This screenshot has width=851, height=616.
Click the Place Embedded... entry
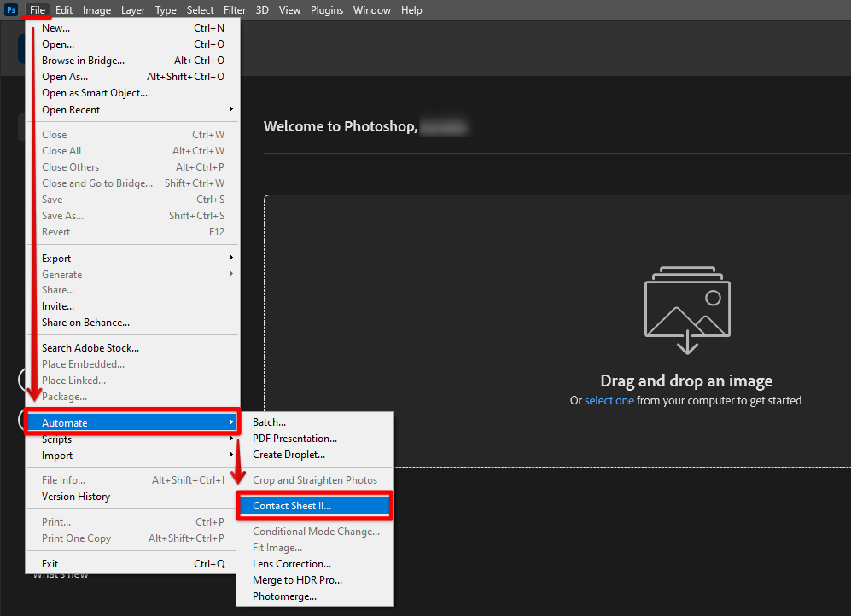click(133, 364)
